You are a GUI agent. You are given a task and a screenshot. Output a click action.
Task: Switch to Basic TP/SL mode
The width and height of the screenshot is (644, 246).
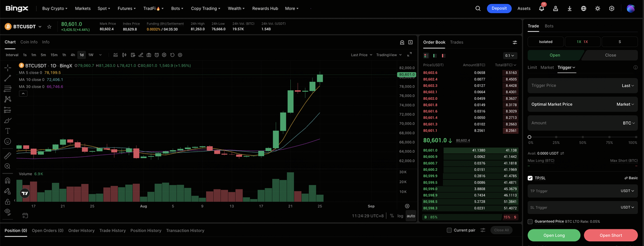[631, 178]
